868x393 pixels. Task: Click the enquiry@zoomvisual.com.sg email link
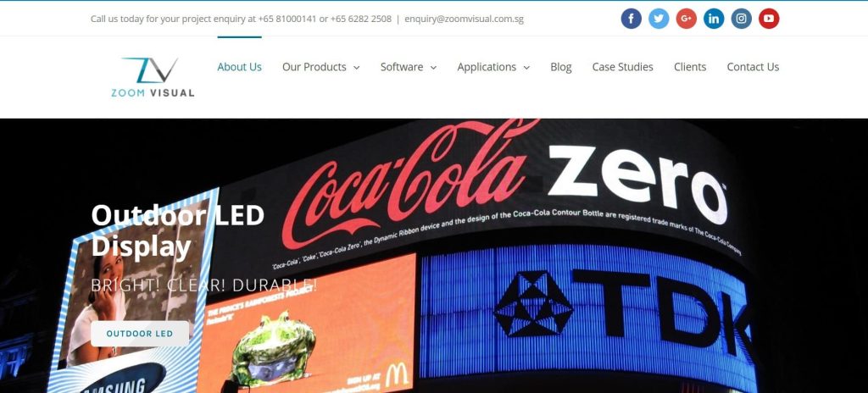[464, 19]
